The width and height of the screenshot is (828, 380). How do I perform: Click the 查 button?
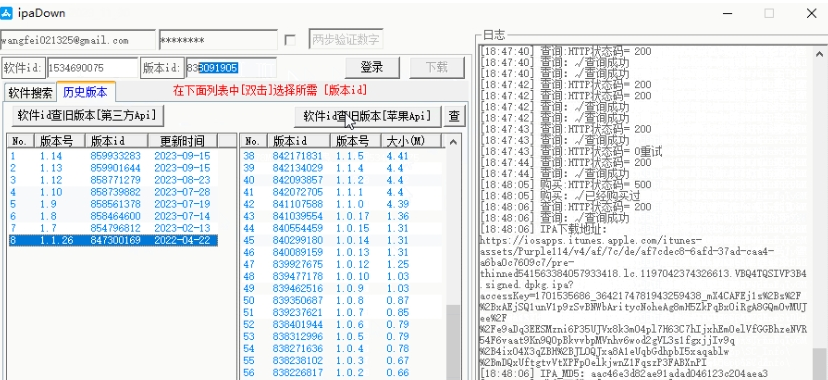pyautogui.click(x=454, y=116)
